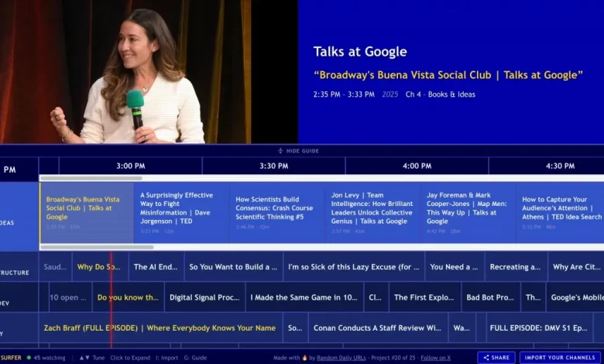Open How to Capture Your Audience's Attention
This screenshot has width=604, height=364.
click(x=561, y=213)
